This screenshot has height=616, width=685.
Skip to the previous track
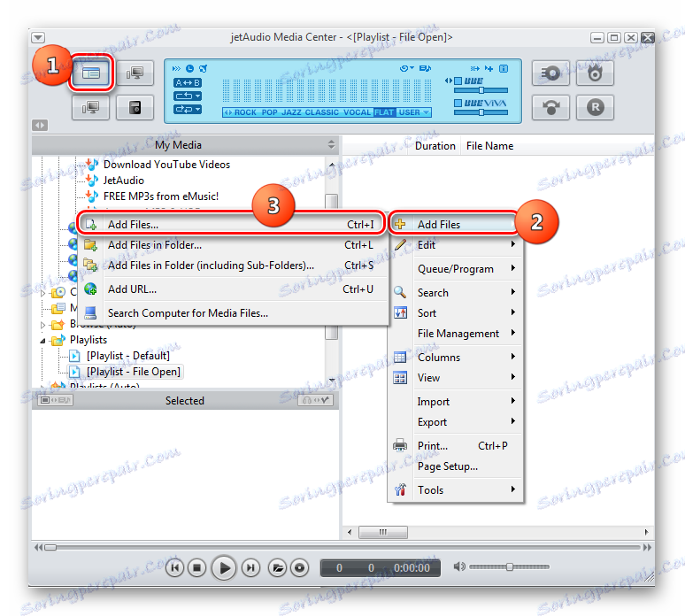tap(174, 568)
